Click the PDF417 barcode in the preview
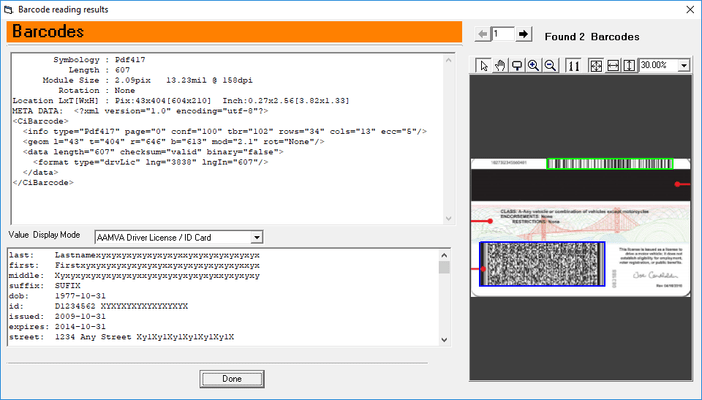 (541, 265)
